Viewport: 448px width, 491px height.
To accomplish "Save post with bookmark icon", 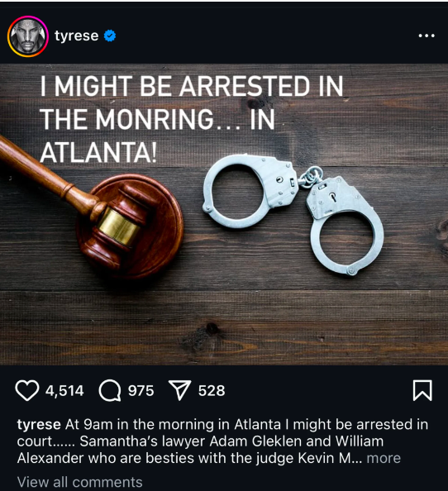I will (x=422, y=390).
